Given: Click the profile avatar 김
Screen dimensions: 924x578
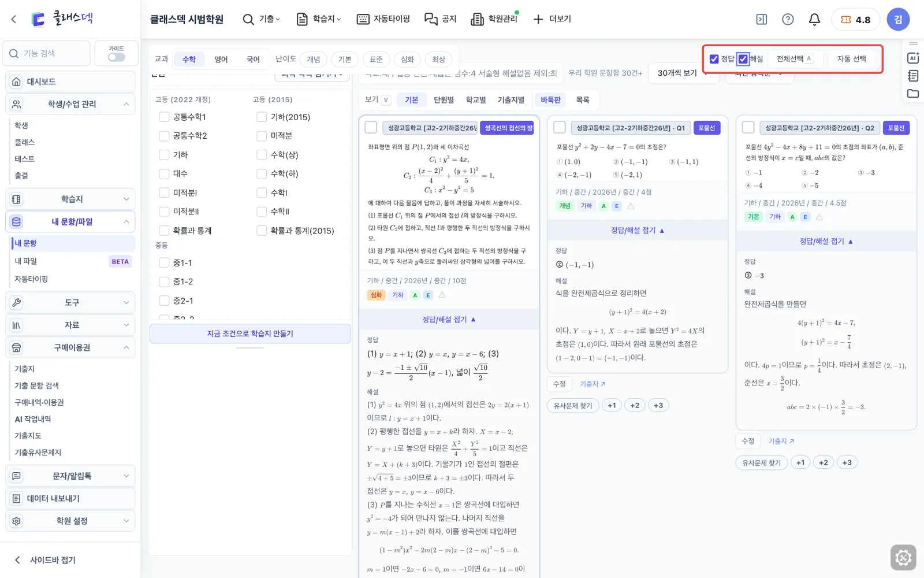Looking at the screenshot, I should [898, 19].
